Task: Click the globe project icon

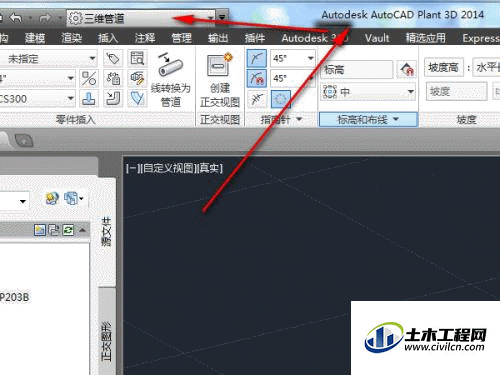Action: tap(52, 199)
